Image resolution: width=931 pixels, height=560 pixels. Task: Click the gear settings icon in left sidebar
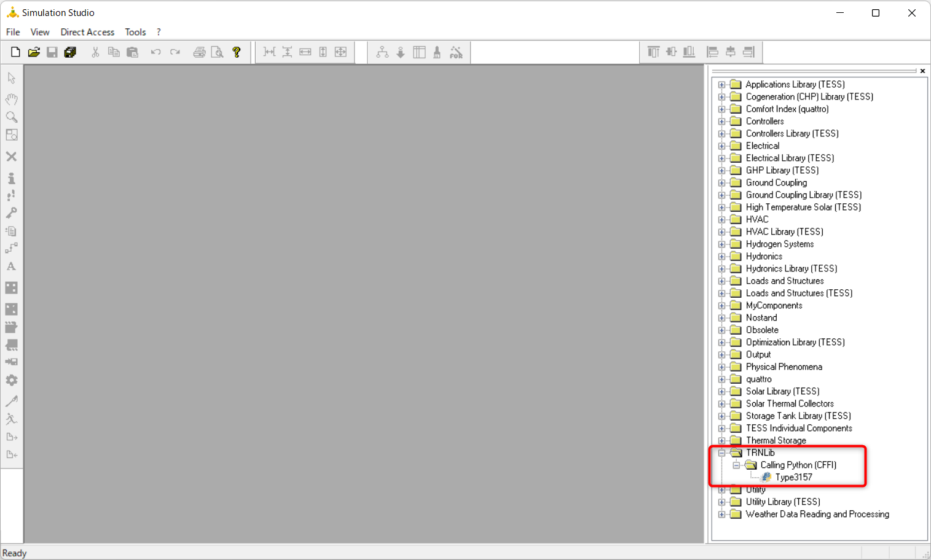11,381
